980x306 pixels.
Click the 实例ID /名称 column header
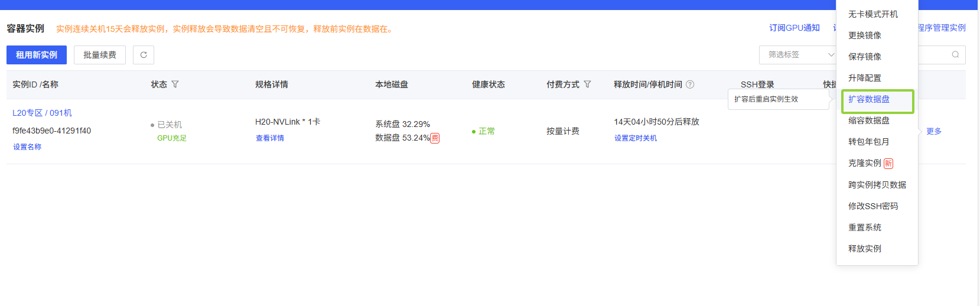35,84
